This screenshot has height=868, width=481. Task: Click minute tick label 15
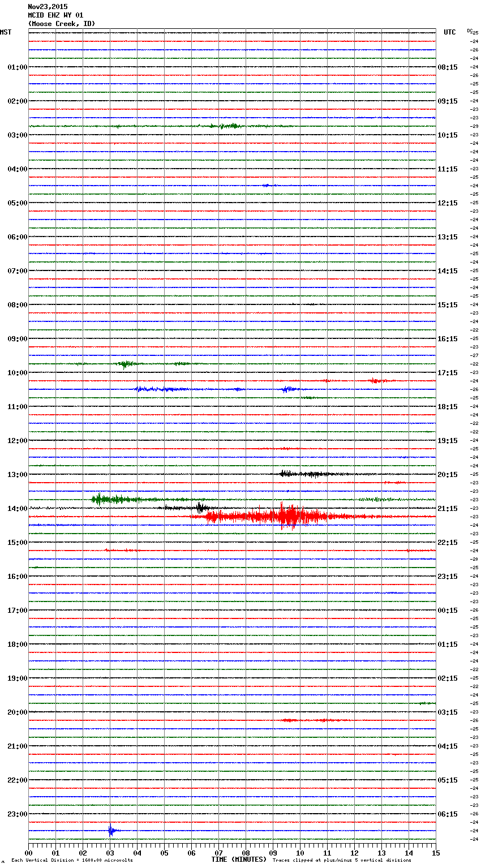pyautogui.click(x=436, y=853)
